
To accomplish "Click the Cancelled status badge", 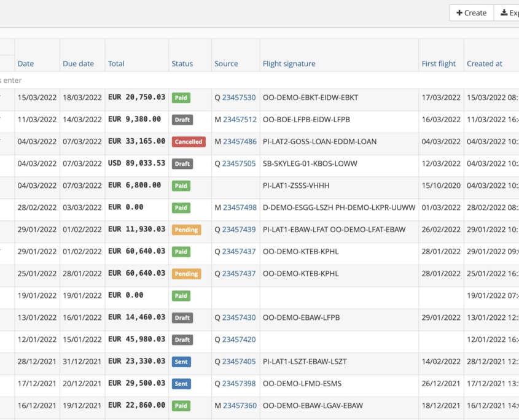I will pos(189,142).
